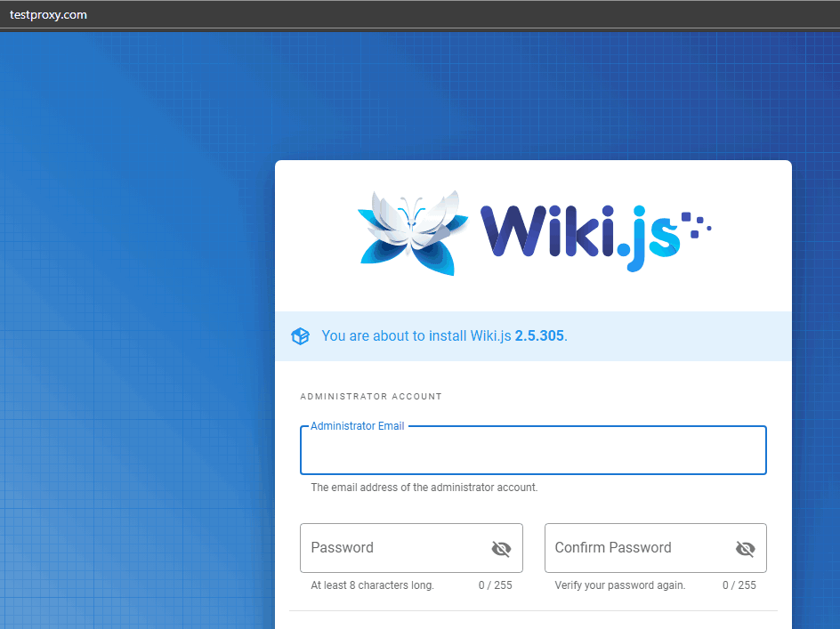Toggle visibility of the Confirm Password field
The width and height of the screenshot is (840, 629).
[745, 548]
